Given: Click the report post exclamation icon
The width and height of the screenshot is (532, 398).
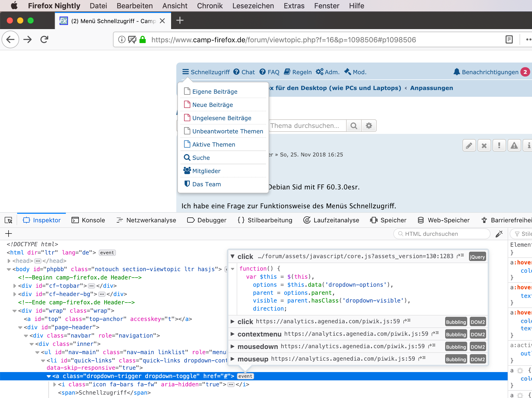Looking at the screenshot, I should 499,146.
